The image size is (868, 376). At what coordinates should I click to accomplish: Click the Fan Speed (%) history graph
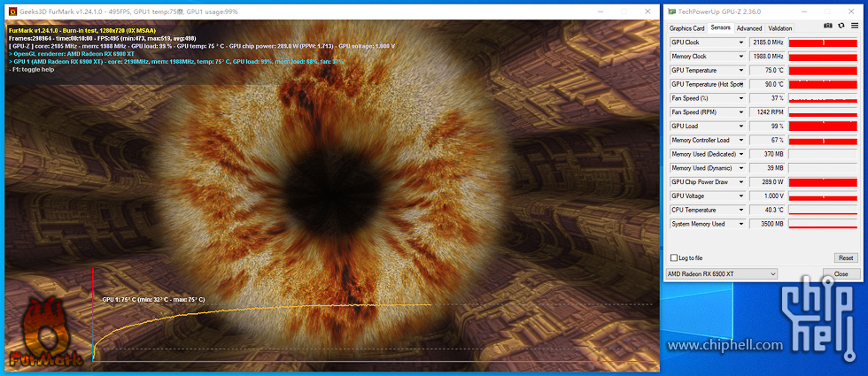pos(823,98)
